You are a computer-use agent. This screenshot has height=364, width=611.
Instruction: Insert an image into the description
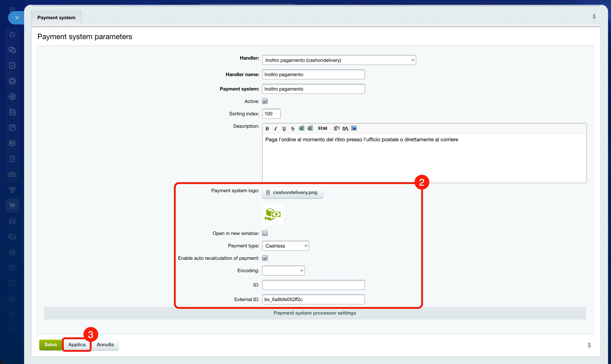pyautogui.click(x=354, y=128)
